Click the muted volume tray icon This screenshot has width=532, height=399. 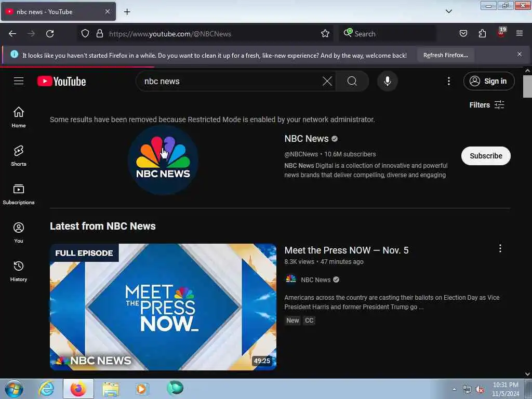(480, 390)
